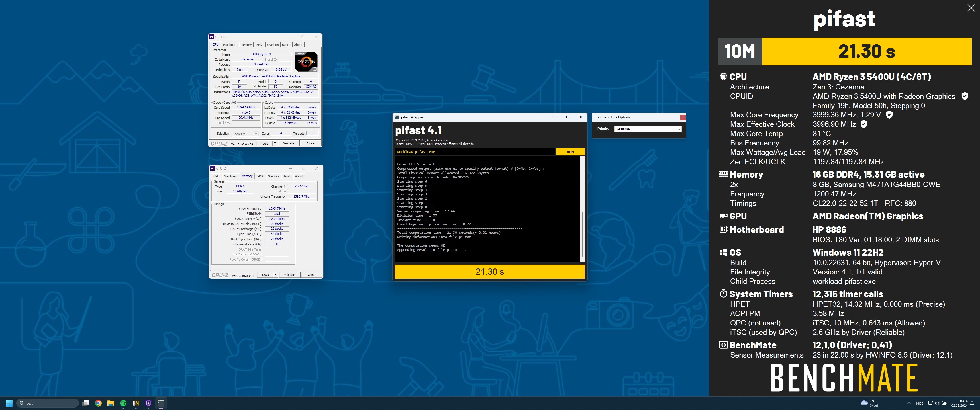Open Bench tab in lower CPU-Z window

[x=287, y=176]
